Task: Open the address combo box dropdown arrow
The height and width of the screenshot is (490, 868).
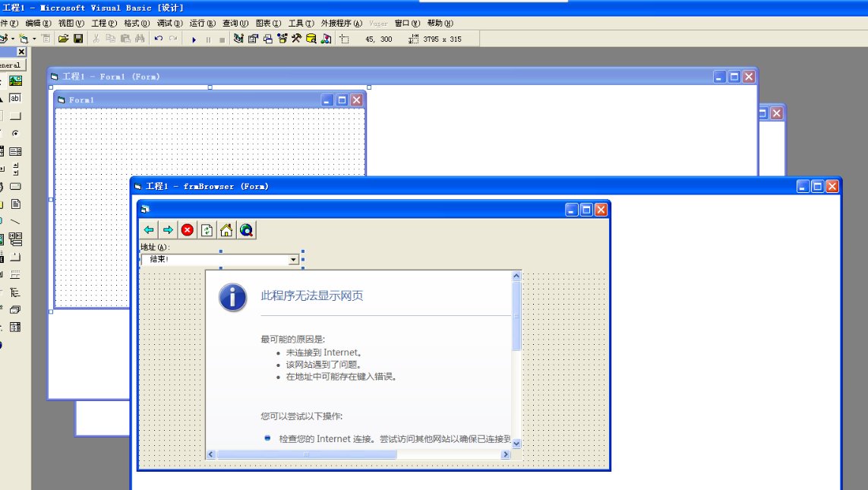Action: pyautogui.click(x=293, y=259)
